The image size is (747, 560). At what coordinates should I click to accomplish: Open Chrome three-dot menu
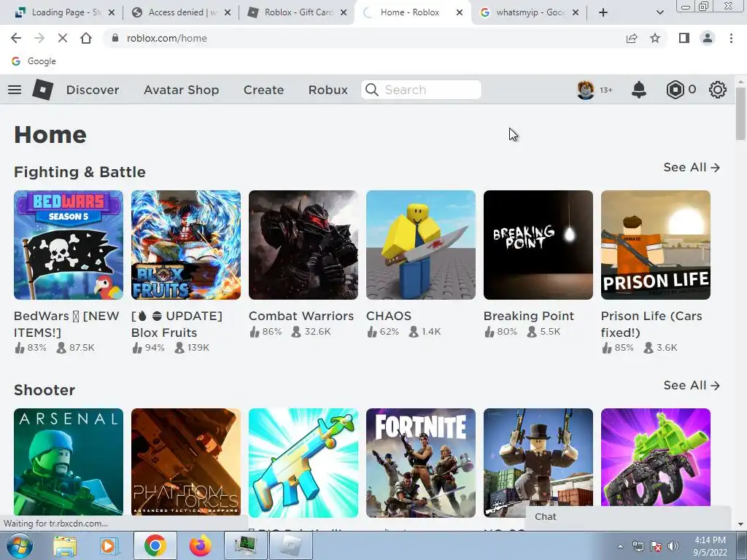731,38
